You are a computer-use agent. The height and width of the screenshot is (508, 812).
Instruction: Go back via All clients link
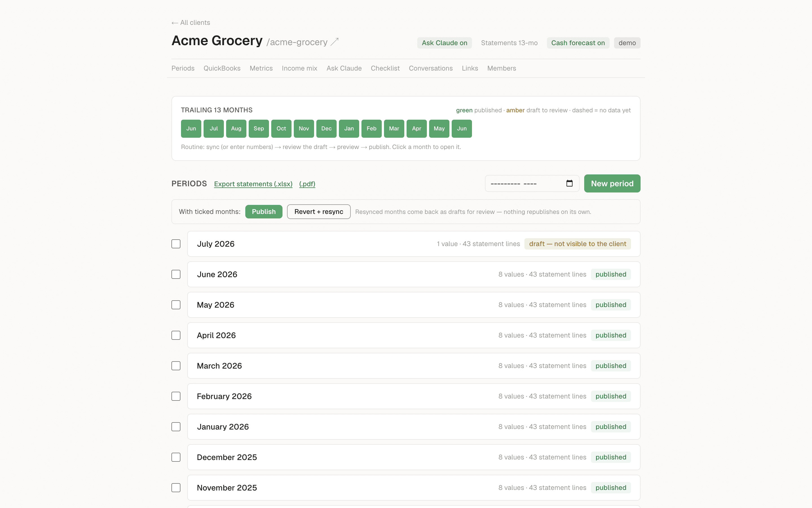191,23
